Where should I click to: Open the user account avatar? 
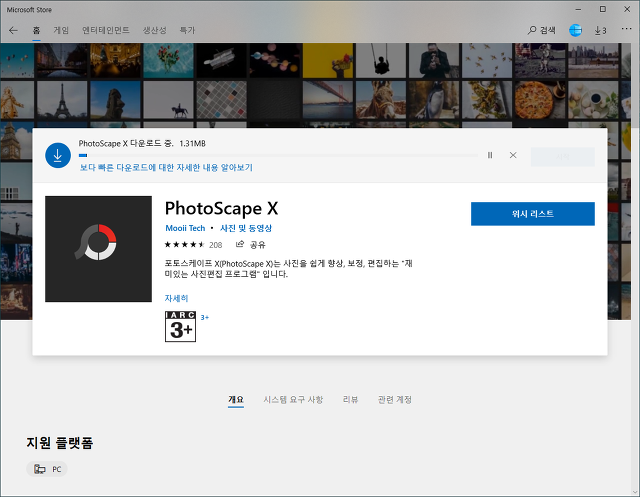pyautogui.click(x=576, y=30)
